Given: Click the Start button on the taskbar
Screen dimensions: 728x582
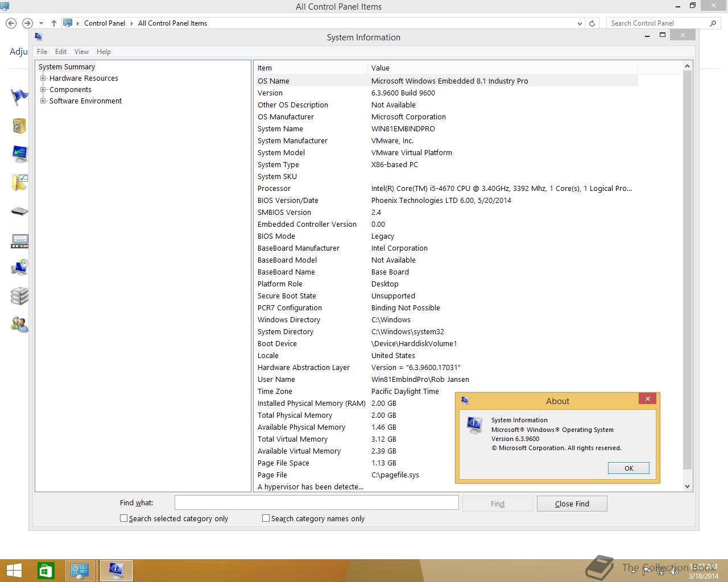Looking at the screenshot, I should click(14, 571).
